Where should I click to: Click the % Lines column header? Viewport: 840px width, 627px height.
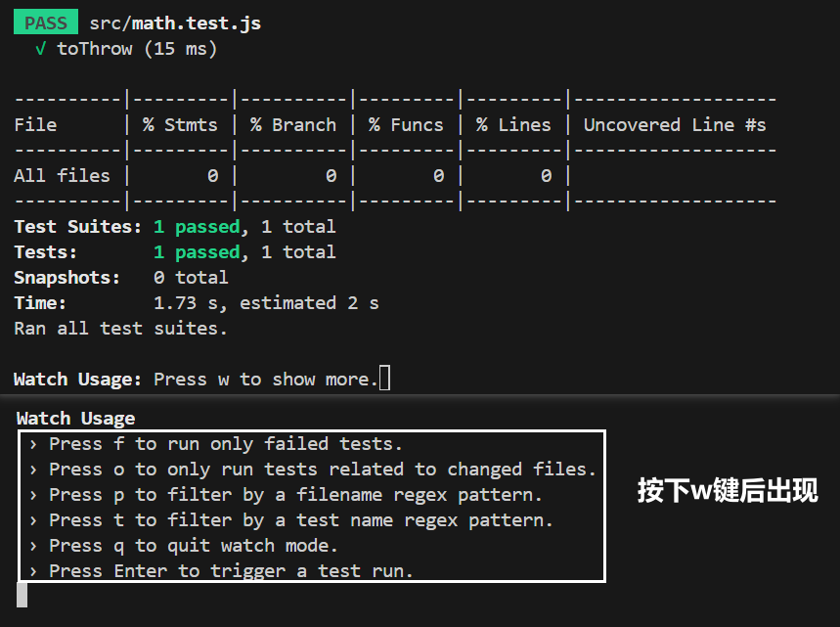[513, 125]
